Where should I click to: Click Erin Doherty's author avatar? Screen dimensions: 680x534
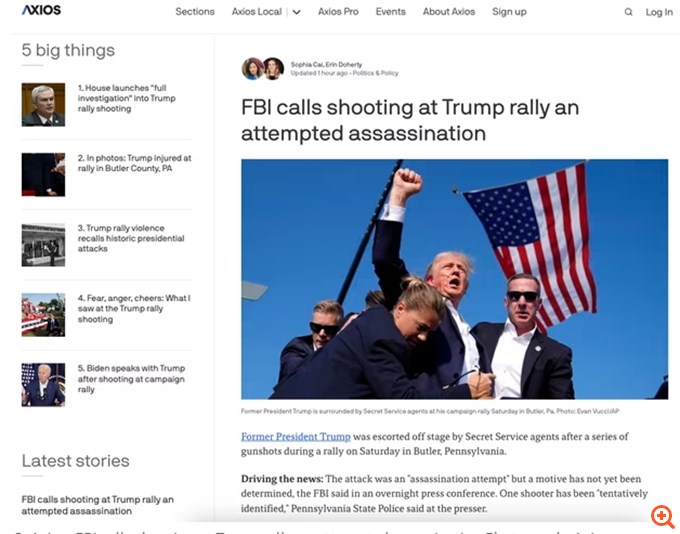pyautogui.click(x=273, y=69)
